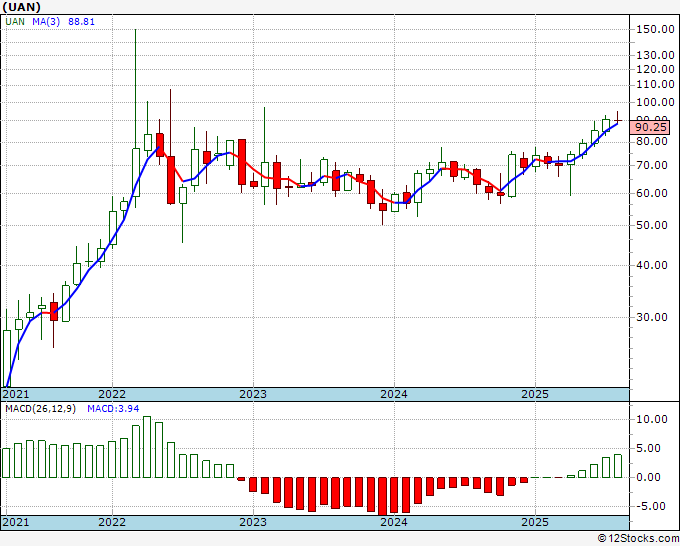Click the 110.00 price axis label

pyautogui.click(x=655, y=84)
